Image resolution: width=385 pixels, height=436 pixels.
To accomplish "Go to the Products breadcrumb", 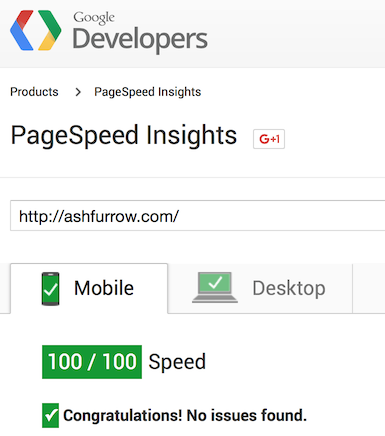I will (34, 92).
